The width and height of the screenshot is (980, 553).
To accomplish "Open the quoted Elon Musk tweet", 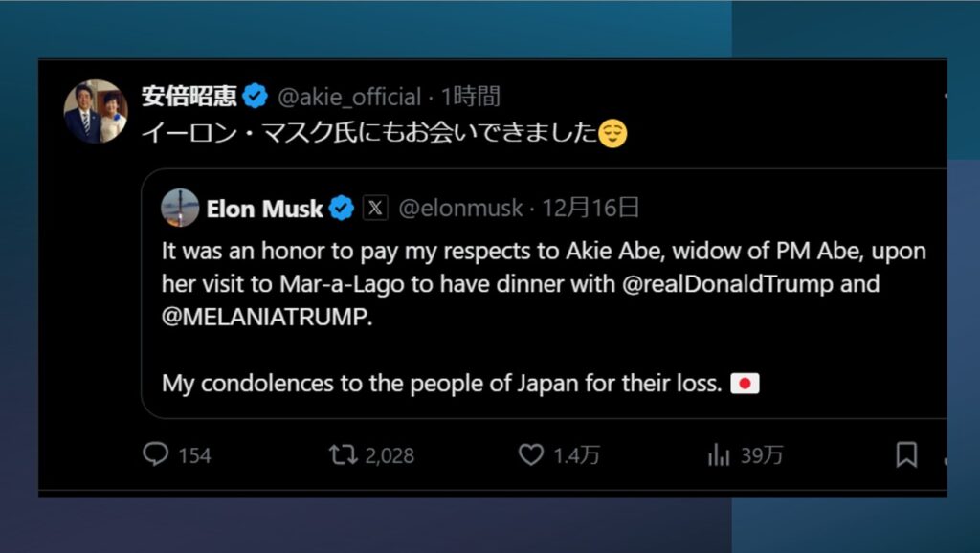I will click(x=546, y=344).
